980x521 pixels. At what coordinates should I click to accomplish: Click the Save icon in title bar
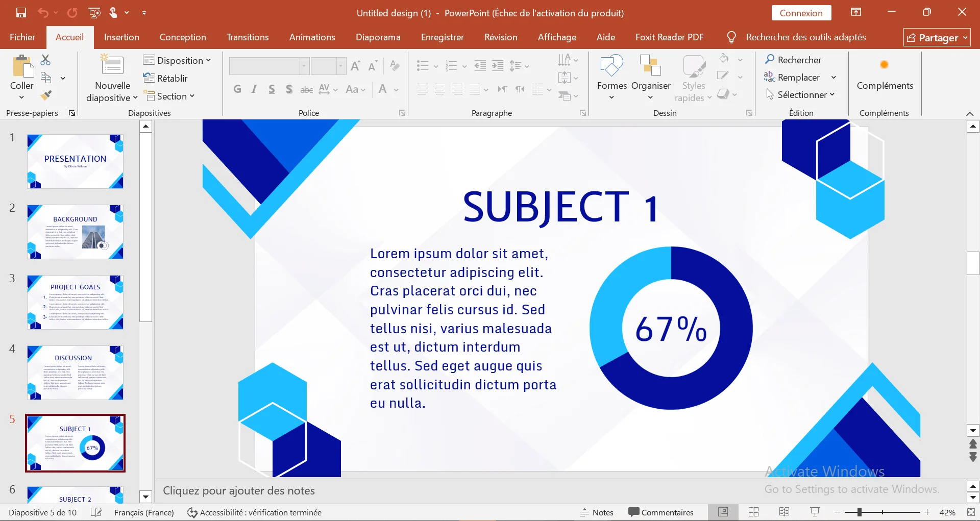(21, 13)
